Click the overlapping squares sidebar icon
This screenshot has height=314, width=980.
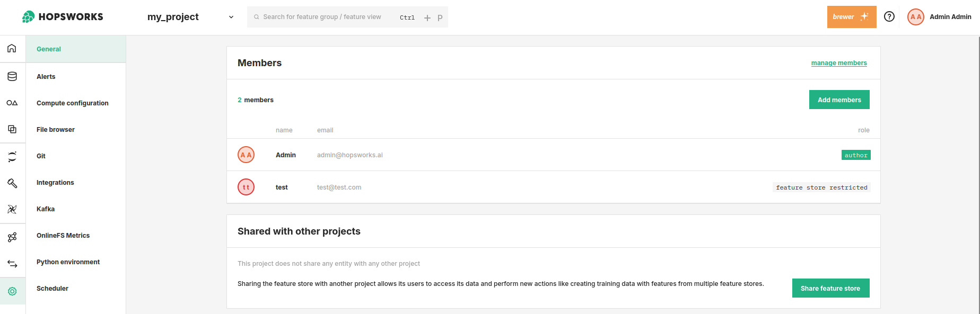(x=12, y=129)
